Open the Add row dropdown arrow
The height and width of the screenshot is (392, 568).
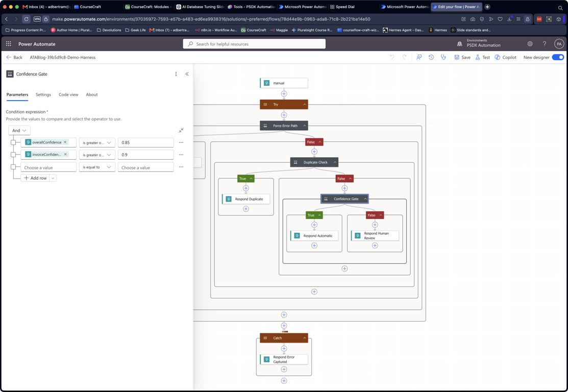[x=53, y=178]
